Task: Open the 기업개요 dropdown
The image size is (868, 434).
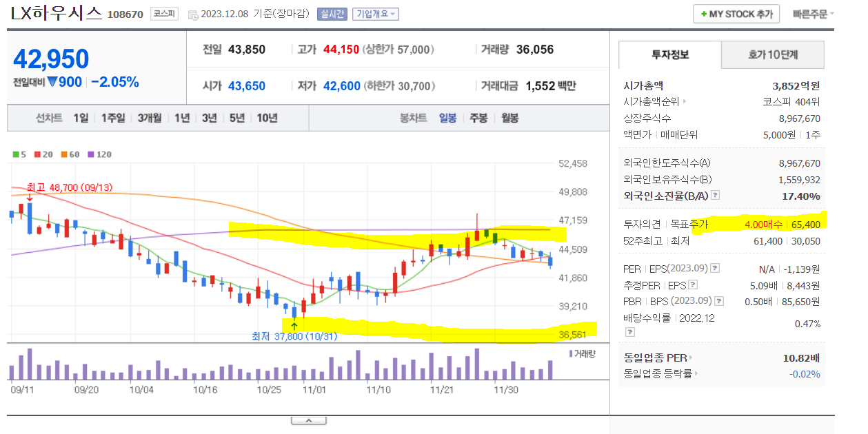Action: coord(375,14)
